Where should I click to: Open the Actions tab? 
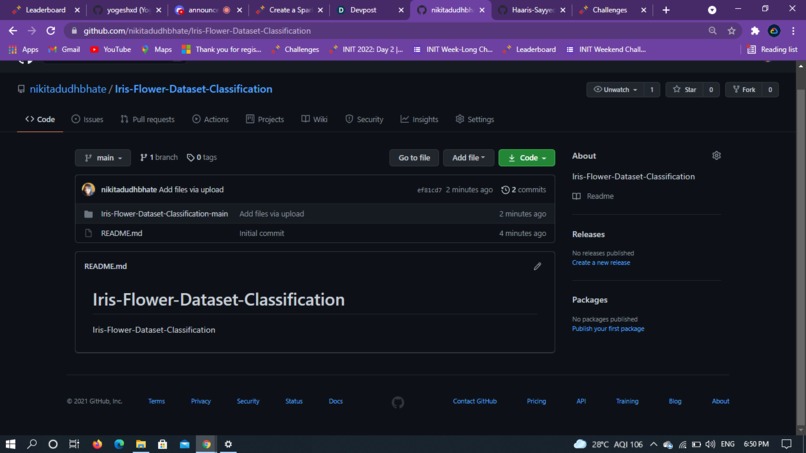click(x=210, y=119)
